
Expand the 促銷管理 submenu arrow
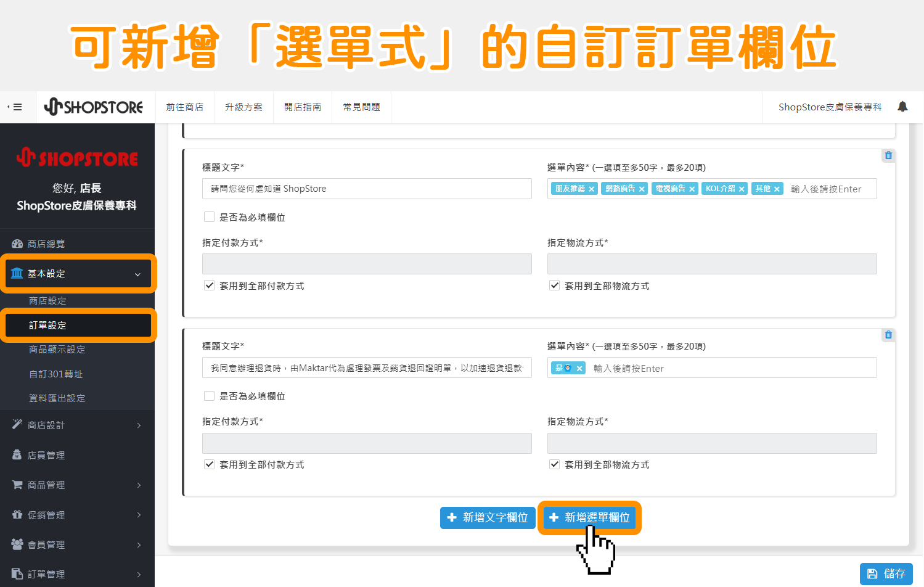[139, 515]
